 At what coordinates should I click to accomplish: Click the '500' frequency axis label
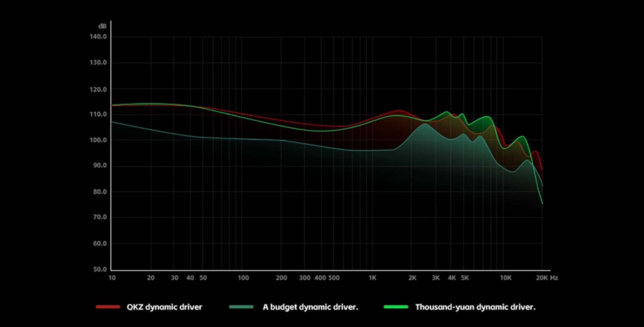pos(334,278)
